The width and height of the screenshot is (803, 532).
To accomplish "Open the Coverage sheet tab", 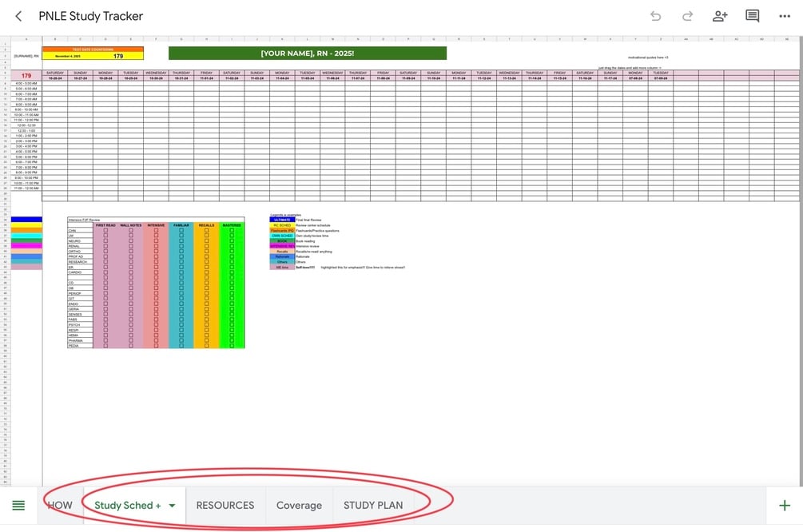I will point(299,506).
